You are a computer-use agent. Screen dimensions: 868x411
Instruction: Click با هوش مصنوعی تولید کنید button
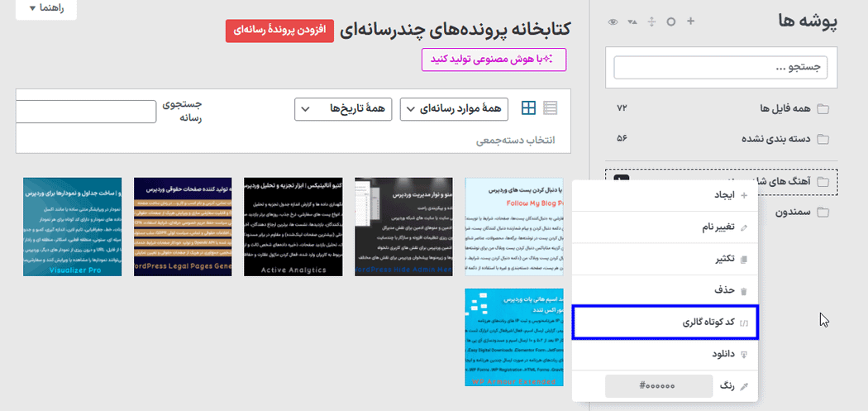coord(494,60)
